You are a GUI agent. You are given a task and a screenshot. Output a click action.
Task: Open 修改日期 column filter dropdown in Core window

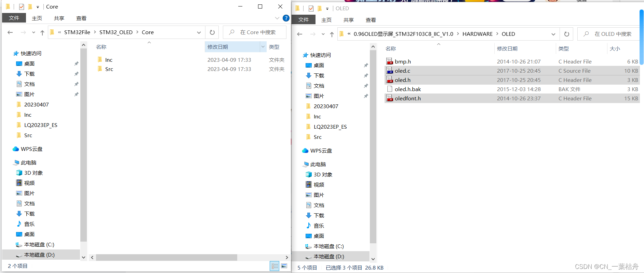(x=263, y=47)
